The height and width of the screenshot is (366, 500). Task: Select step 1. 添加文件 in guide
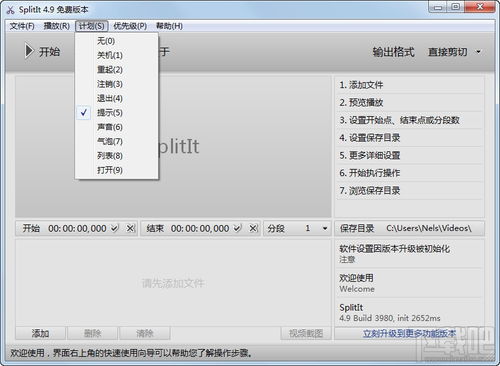410,85
